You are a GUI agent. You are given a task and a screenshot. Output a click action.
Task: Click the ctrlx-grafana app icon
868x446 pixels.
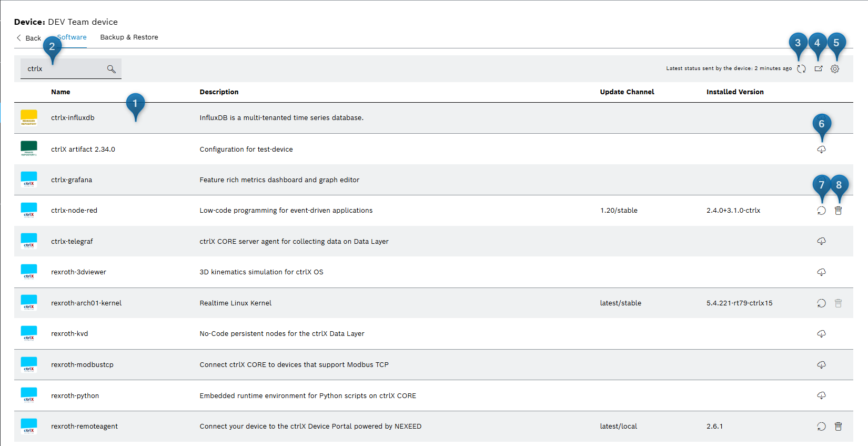pos(29,179)
